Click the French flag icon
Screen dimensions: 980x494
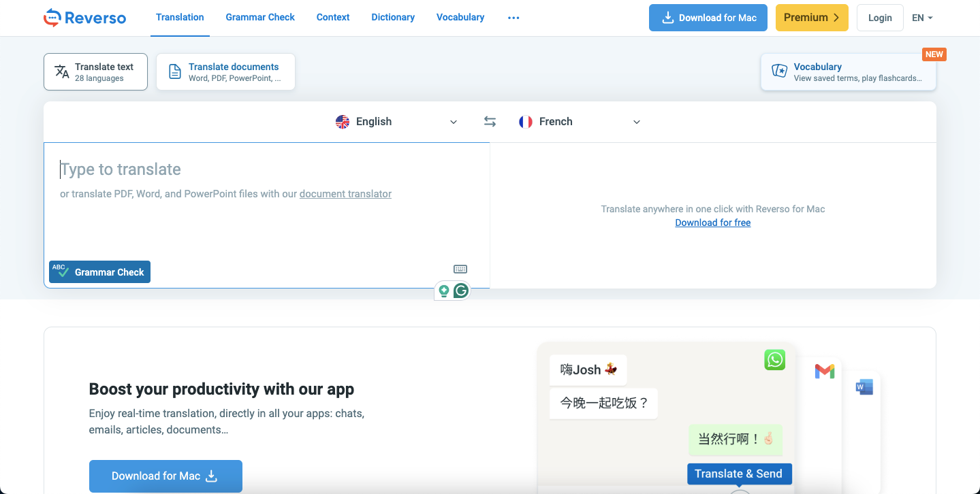point(525,122)
